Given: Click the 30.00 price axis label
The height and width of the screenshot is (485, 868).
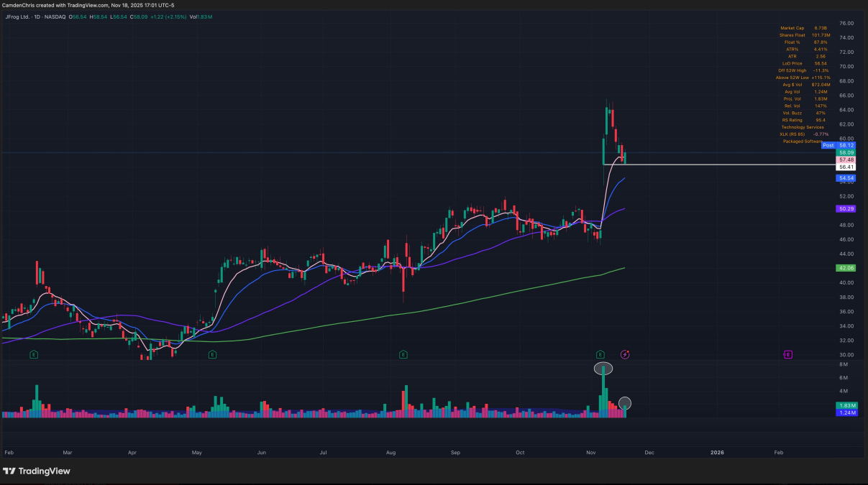Looking at the screenshot, I should point(846,355).
